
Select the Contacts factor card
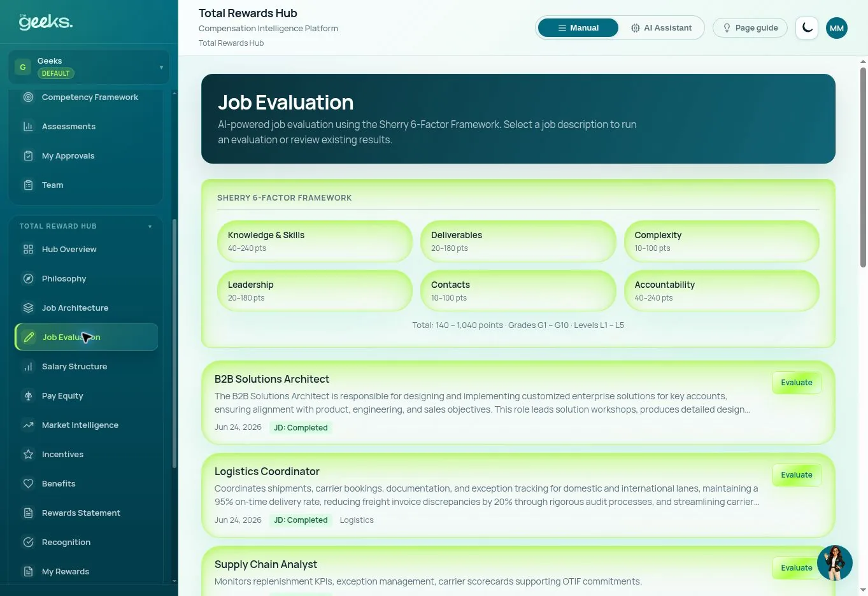pyautogui.click(x=518, y=291)
